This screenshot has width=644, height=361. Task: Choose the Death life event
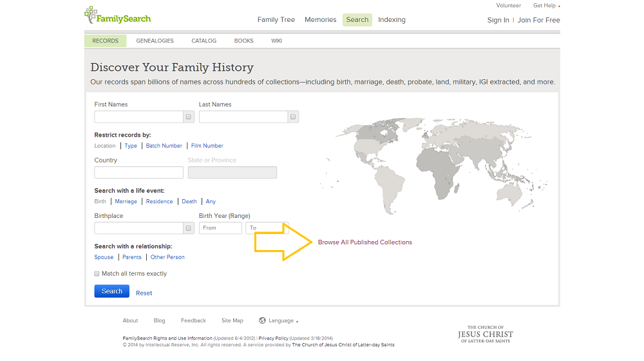click(189, 202)
